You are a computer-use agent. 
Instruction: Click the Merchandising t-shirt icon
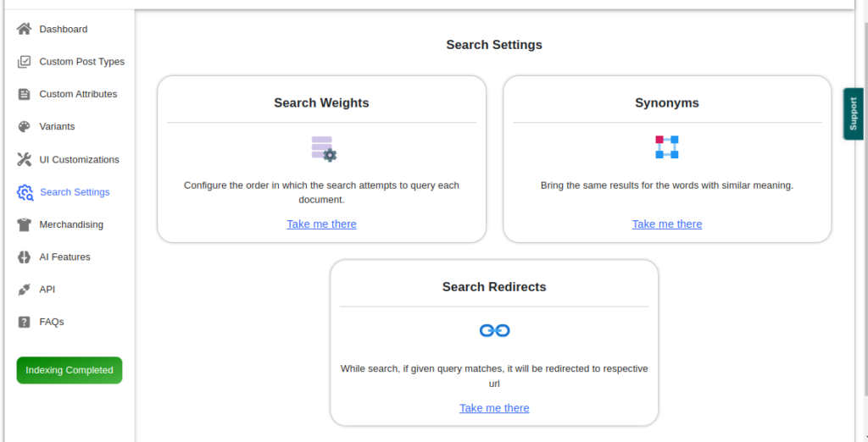(x=24, y=224)
